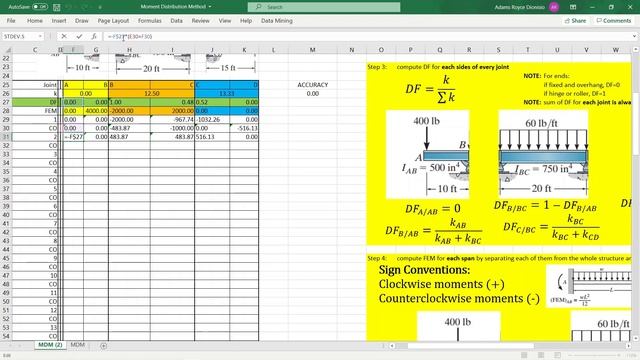Cancel formula entry with the X icon
Image resolution: width=640 pixels, height=360 pixels.
click(64, 36)
